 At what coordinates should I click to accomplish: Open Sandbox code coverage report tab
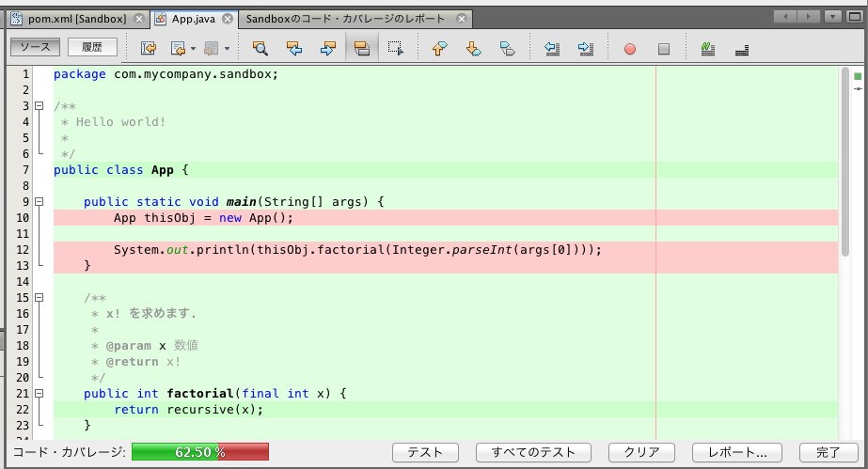click(x=348, y=19)
